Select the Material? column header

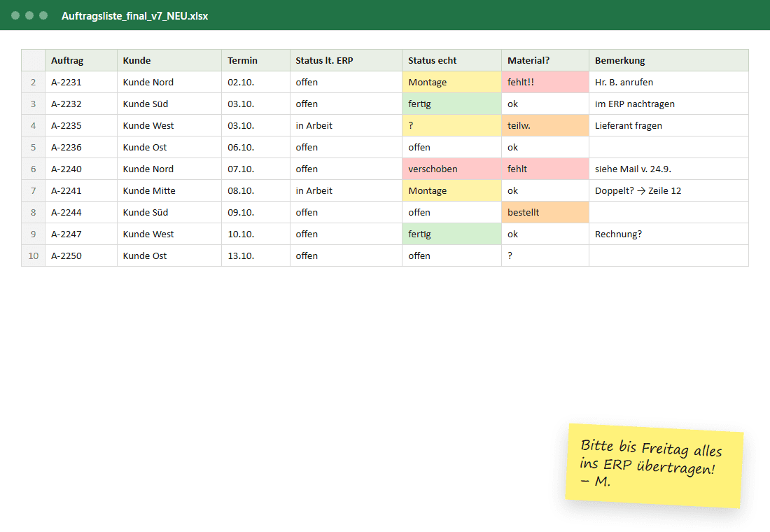pos(545,60)
